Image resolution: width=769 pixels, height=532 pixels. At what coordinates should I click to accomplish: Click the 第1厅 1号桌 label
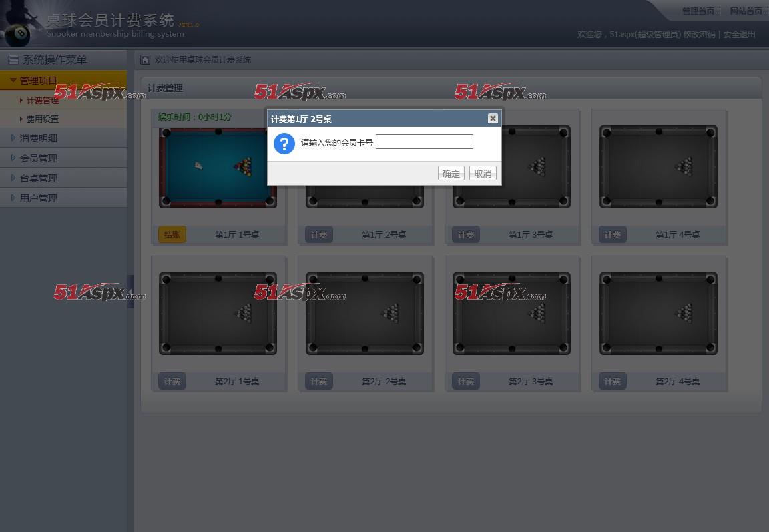pos(237,235)
